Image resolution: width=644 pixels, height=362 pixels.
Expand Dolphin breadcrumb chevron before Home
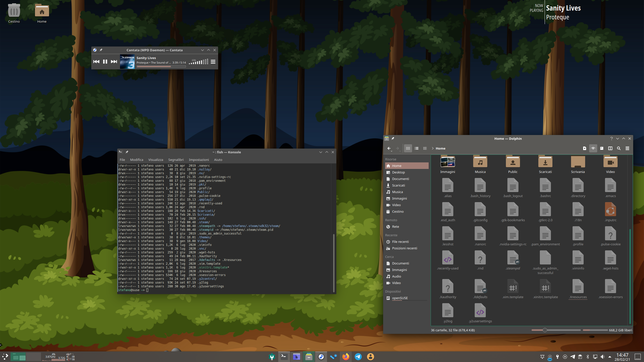pyautogui.click(x=433, y=148)
